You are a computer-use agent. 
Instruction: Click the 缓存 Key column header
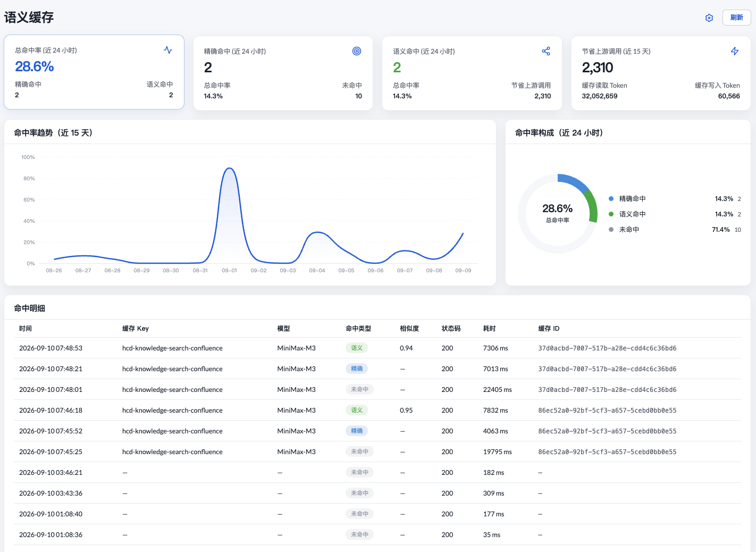[136, 329]
